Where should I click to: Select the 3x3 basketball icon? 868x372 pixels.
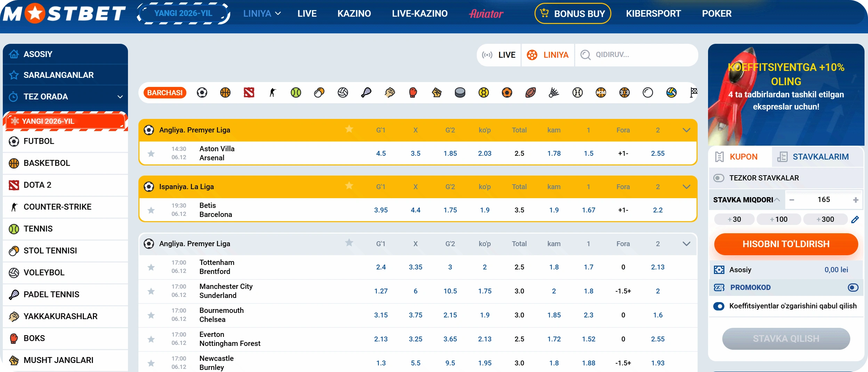[x=625, y=92]
